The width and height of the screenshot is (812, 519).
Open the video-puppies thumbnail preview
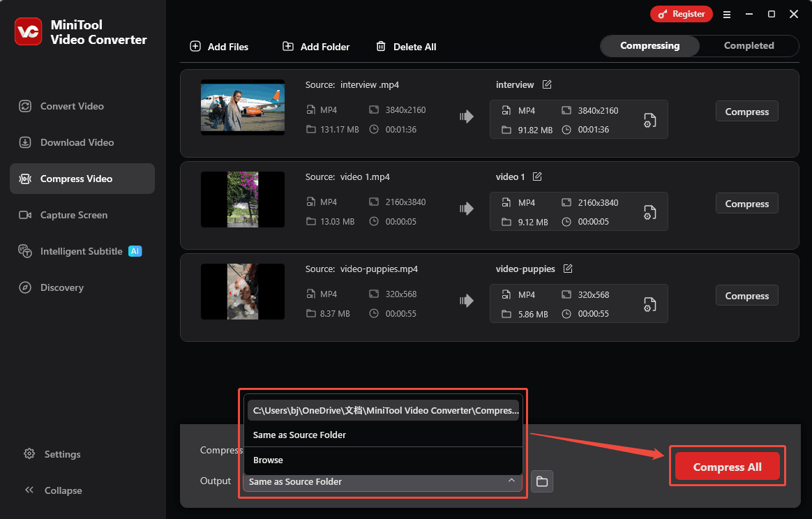(x=242, y=292)
